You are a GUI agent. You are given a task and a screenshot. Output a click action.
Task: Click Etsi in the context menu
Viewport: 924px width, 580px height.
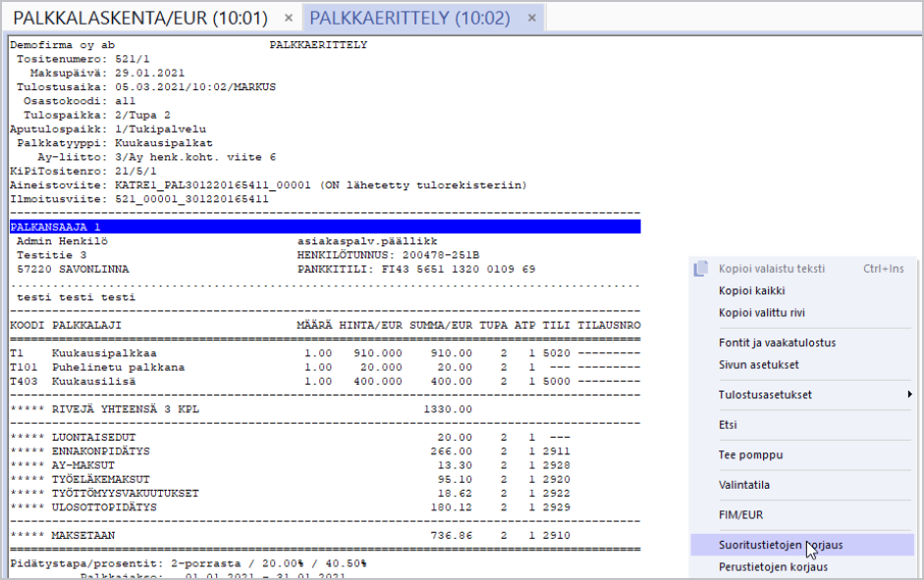pyautogui.click(x=728, y=425)
